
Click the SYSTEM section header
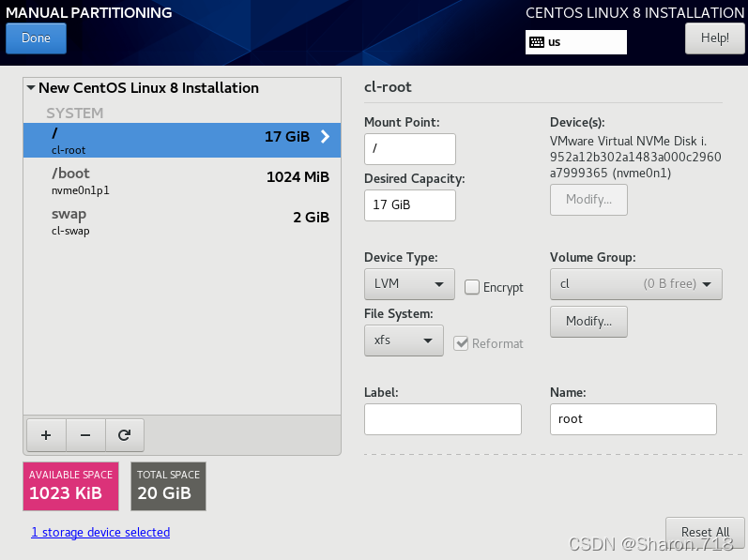(74, 113)
